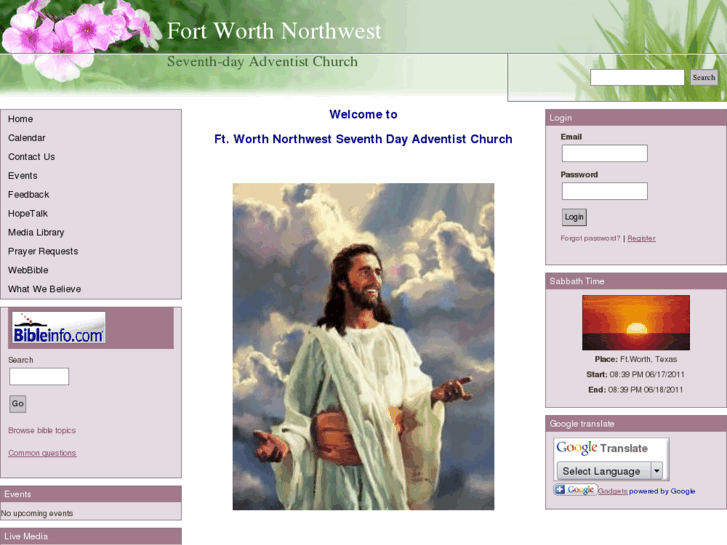Open Common questions link

click(42, 453)
